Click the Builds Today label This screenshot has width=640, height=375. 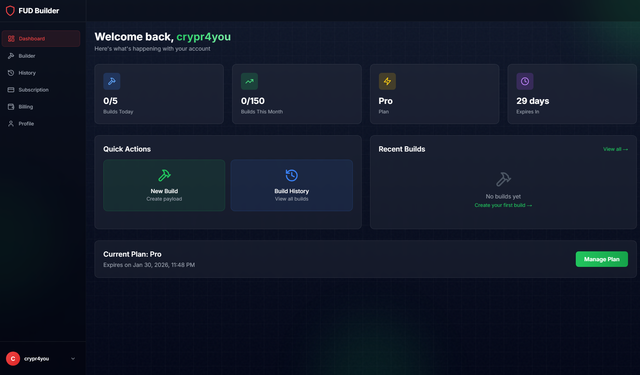coord(118,112)
